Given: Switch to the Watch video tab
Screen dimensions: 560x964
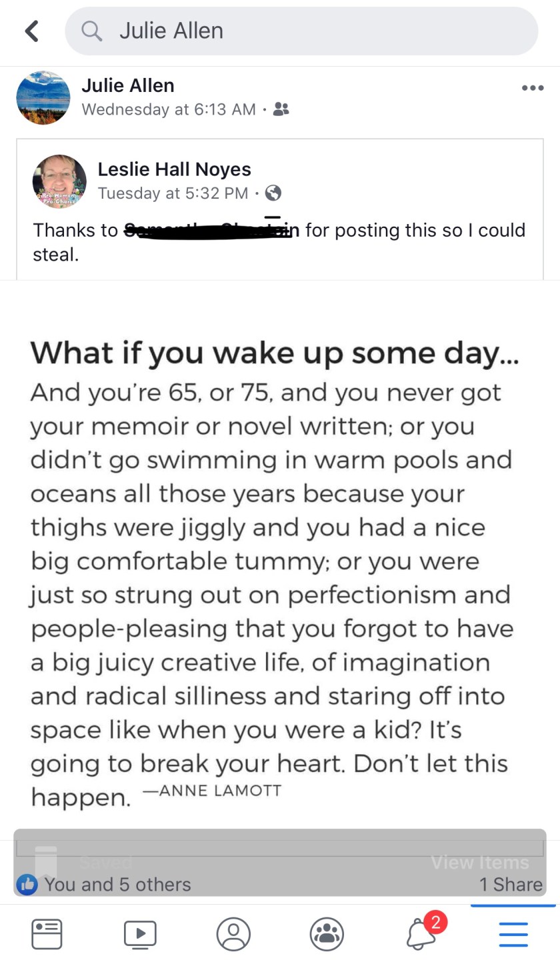Looking at the screenshot, I should click(x=140, y=933).
